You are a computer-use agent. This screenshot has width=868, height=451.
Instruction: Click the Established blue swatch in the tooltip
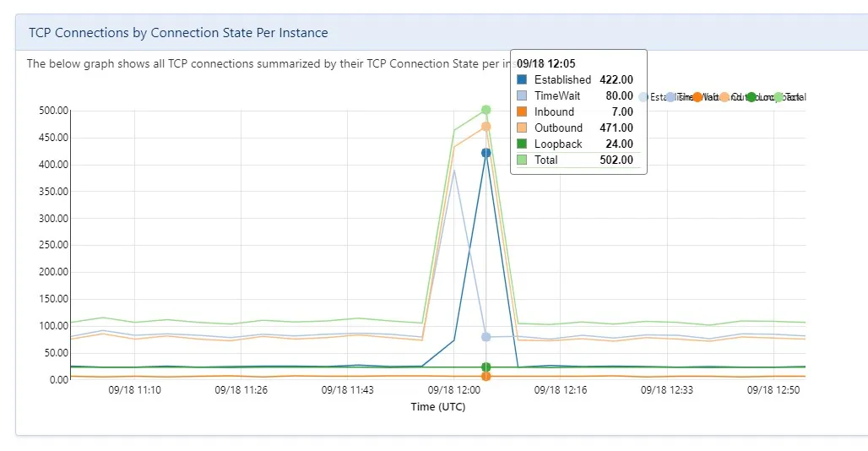(x=522, y=79)
